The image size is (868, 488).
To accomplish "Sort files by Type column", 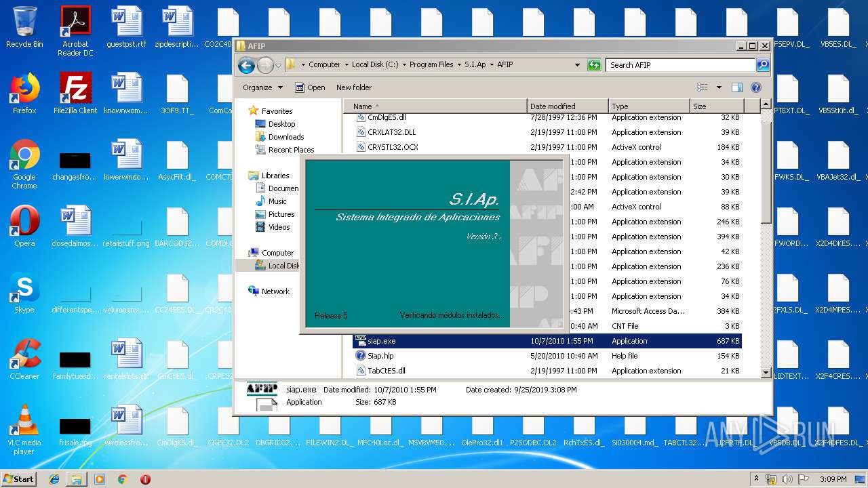I will (x=649, y=106).
